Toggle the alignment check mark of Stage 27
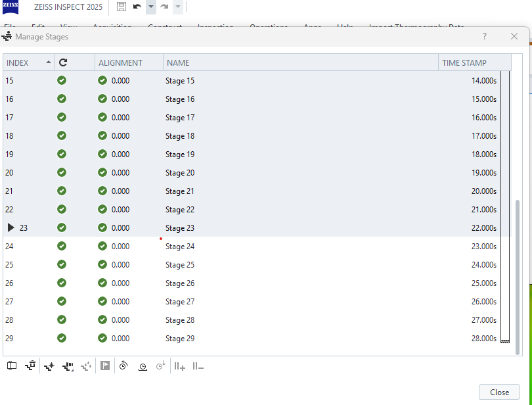Screen dimensions: 532x405 point(102,302)
